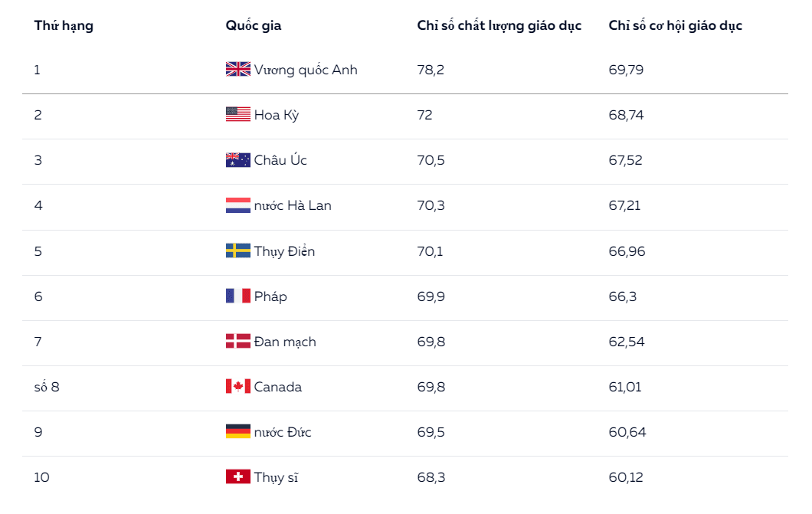Click the German flag icon
The height and width of the screenshot is (514, 812).
pos(237,432)
